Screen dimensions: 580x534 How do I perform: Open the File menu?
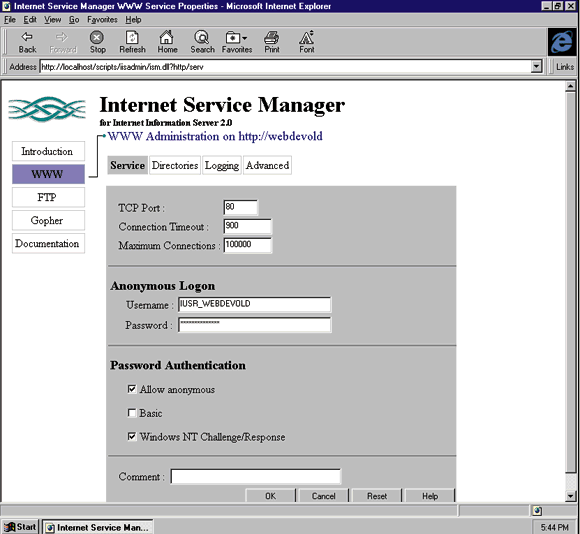pos(10,20)
